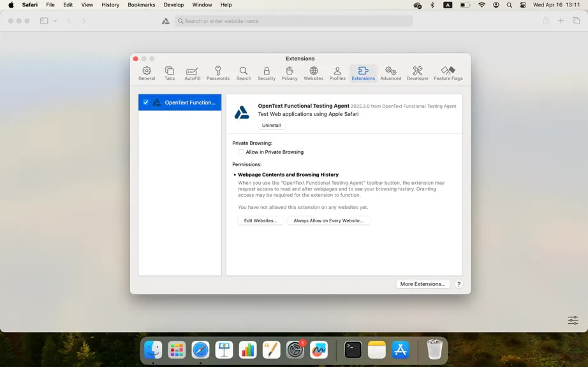The image size is (588, 367).
Task: Click OpenText extension icon beside address bar
Action: (165, 21)
